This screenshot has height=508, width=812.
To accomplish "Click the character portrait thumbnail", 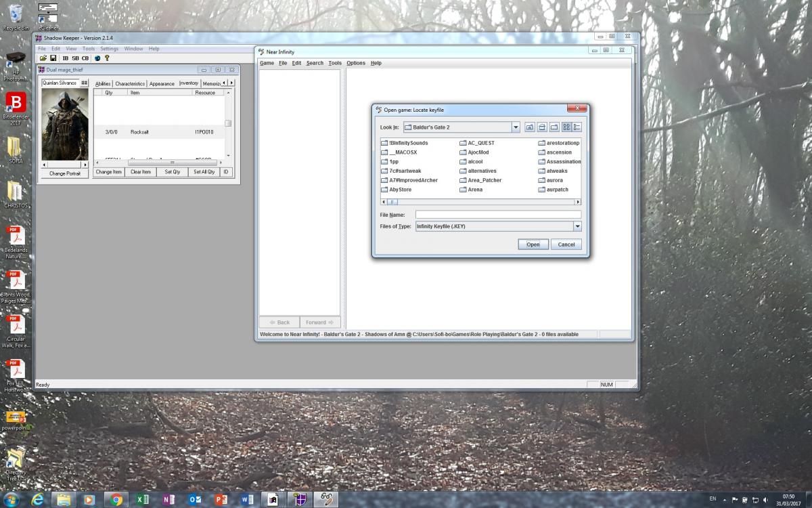I will tap(65, 125).
